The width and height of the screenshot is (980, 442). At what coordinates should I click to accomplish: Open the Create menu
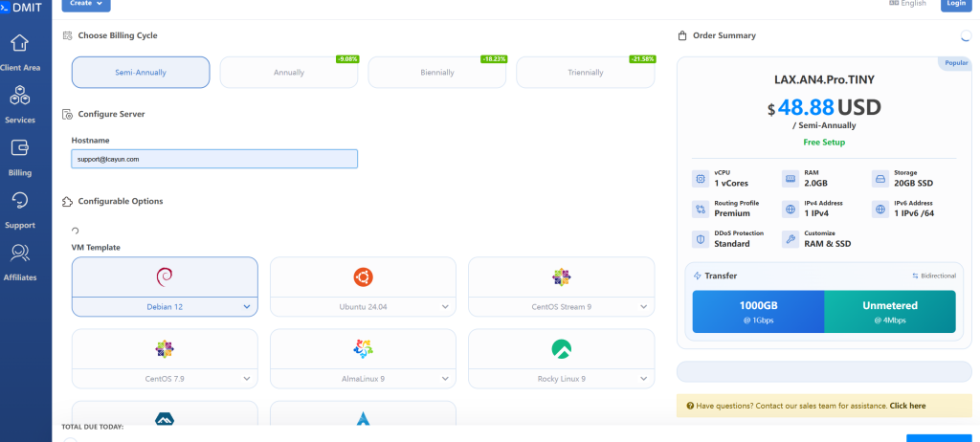tap(86, 4)
